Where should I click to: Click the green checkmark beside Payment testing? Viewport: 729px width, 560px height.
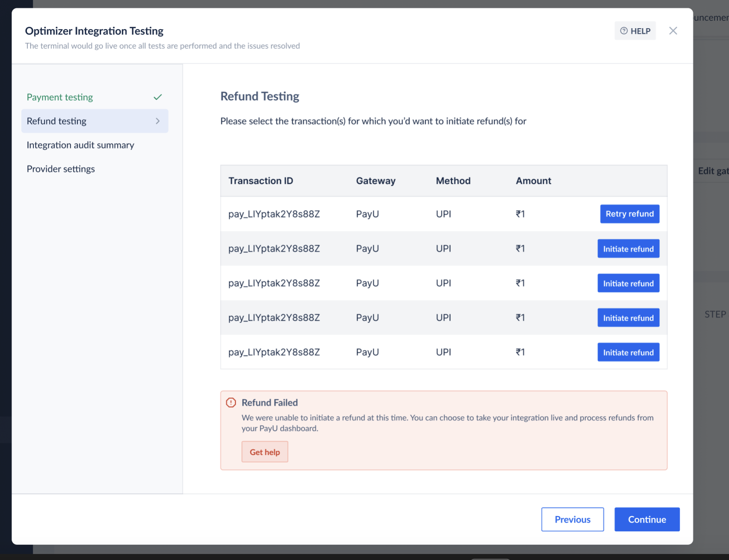[157, 97]
